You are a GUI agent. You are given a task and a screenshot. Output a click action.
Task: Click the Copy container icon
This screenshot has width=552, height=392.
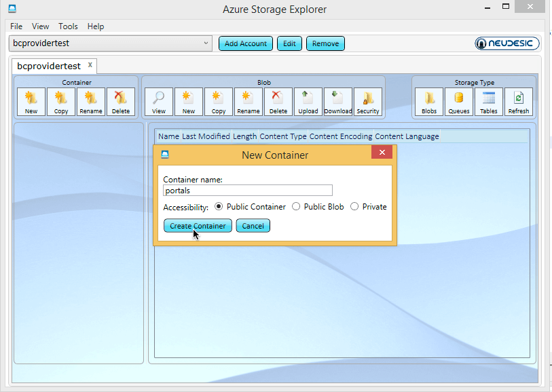click(x=61, y=102)
